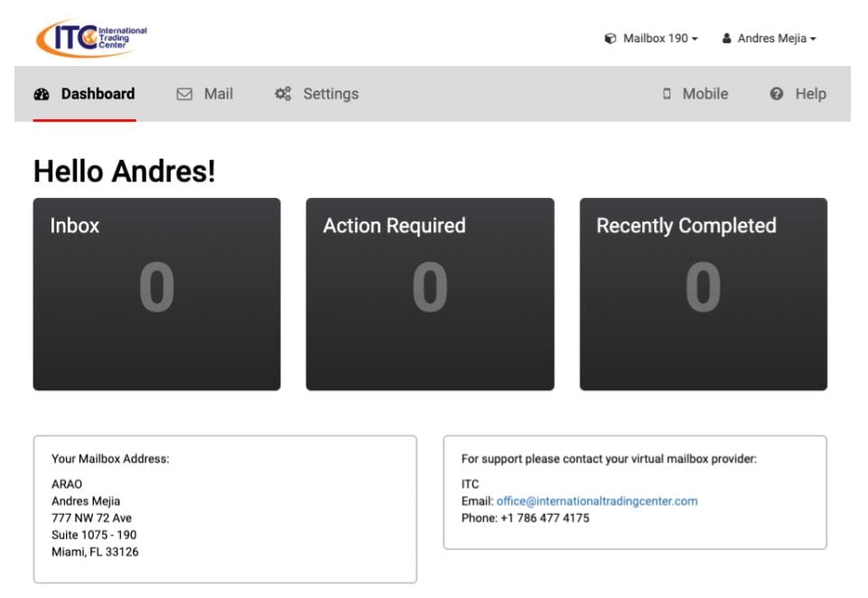Click the 'Your Mailbox Address:' label

tap(110, 459)
